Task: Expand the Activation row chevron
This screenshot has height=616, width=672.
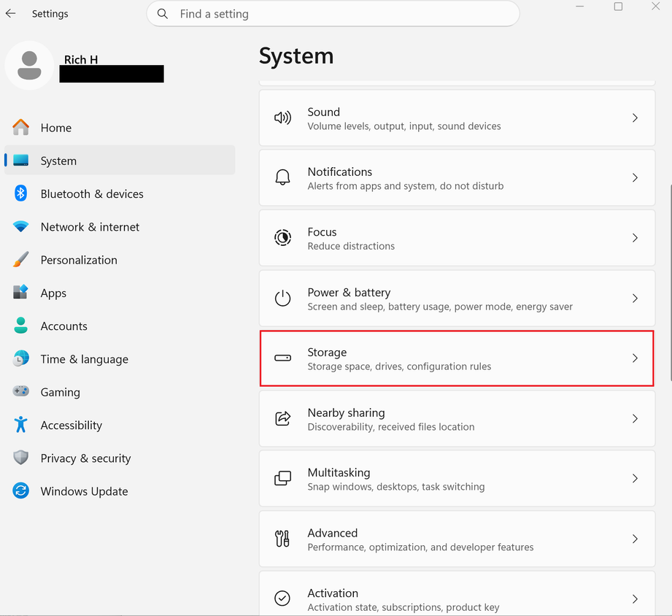Action: [635, 599]
